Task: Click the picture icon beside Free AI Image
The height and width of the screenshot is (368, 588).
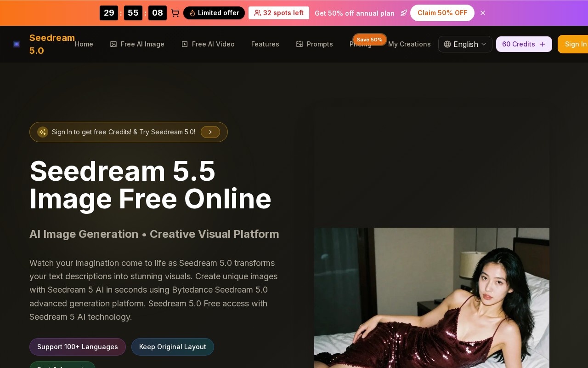Action: (x=113, y=44)
